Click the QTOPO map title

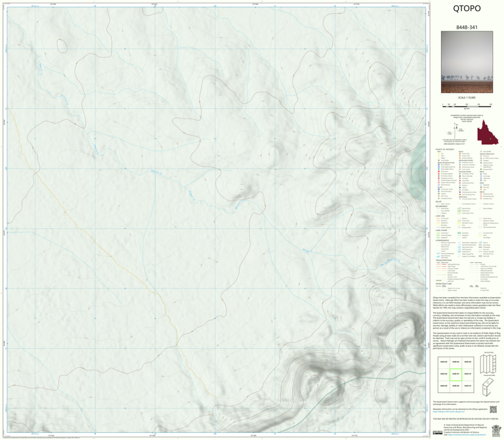467,9
